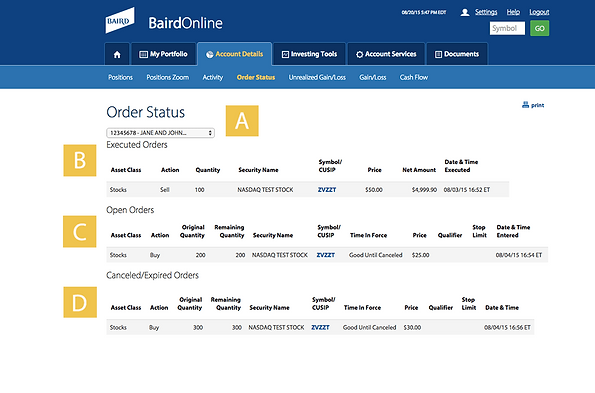Open the Investing Tools tab
Image resolution: width=595 pixels, height=393 pixels.
tap(309, 54)
